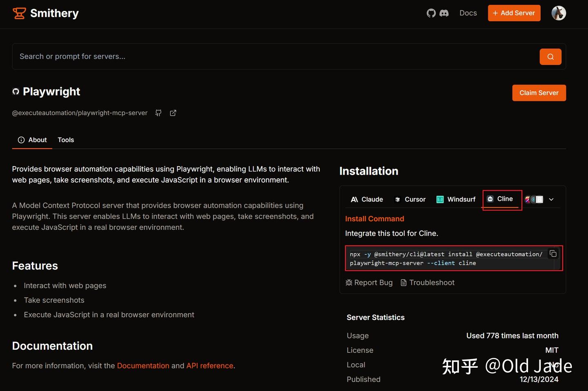The width and height of the screenshot is (588, 391).
Task: Select the Cline installation client
Action: (501, 199)
